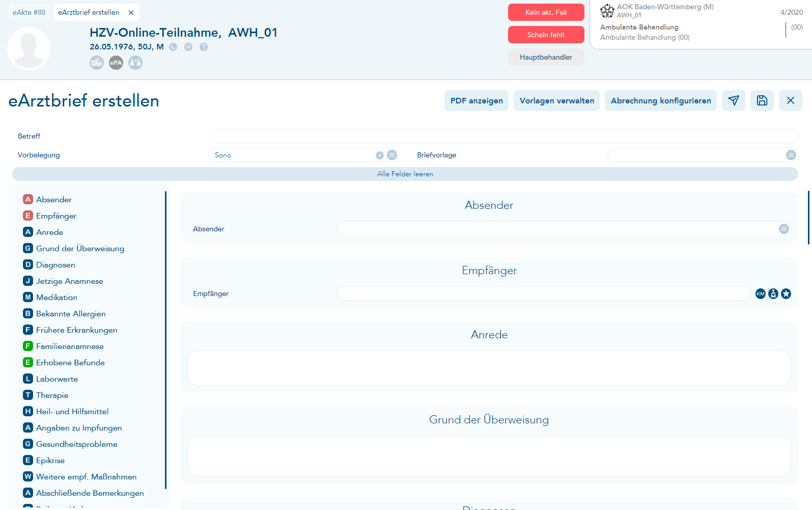Open the Briefvorlage dropdown list

pos(791,155)
